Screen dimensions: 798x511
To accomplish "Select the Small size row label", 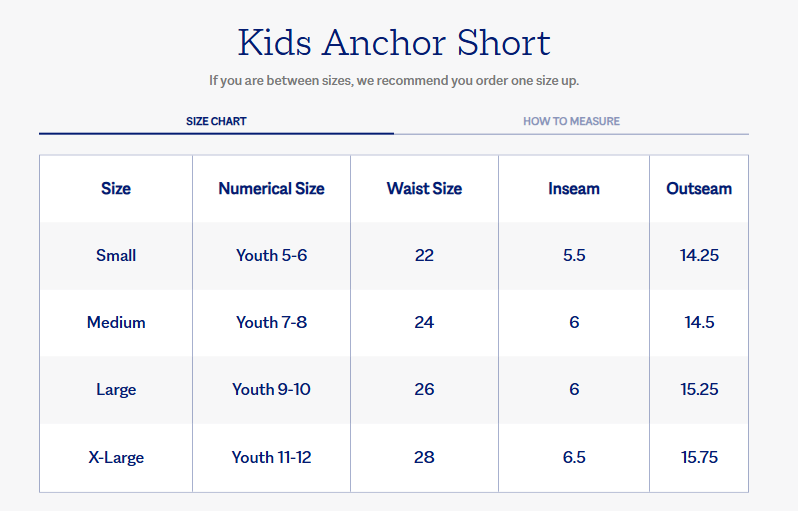I will (116, 255).
